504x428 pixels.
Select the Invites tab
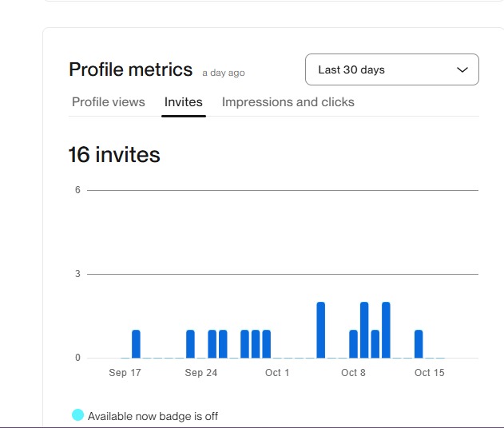click(184, 102)
